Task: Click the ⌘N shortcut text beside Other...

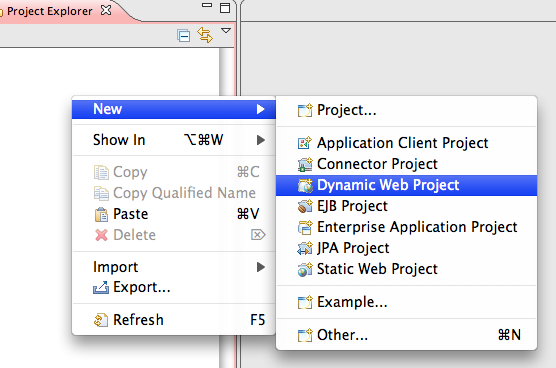Action: pyautogui.click(x=509, y=335)
